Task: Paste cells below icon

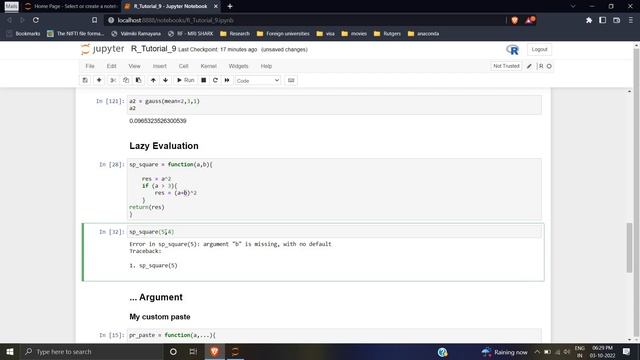Action: 138,80
